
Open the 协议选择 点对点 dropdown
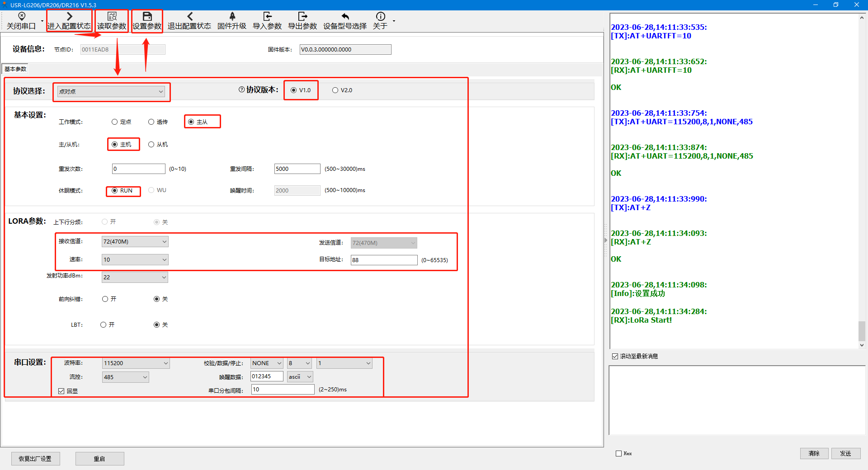click(111, 91)
